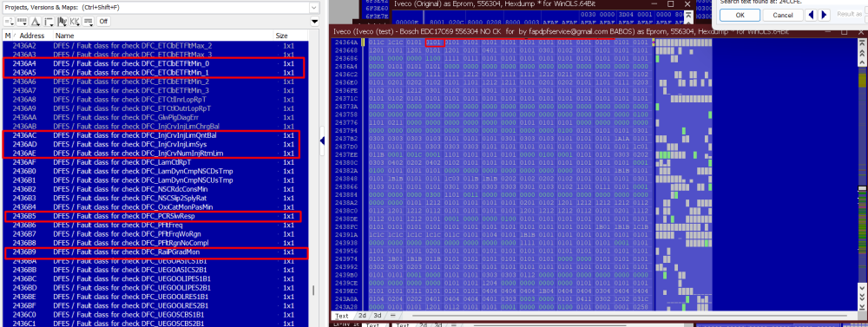
Task: Click the maps list vertical scrollbar thumb
Action: [314, 291]
